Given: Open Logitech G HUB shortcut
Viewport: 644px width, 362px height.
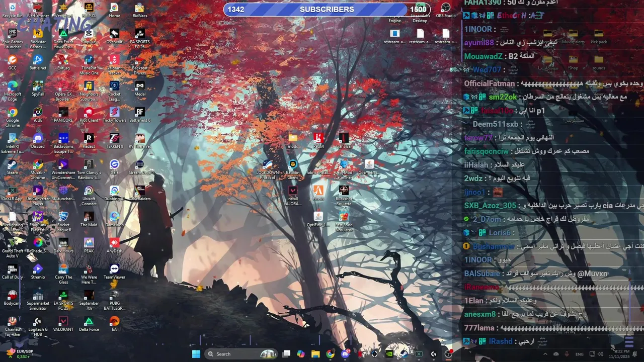Looking at the screenshot, I should [38, 326].
